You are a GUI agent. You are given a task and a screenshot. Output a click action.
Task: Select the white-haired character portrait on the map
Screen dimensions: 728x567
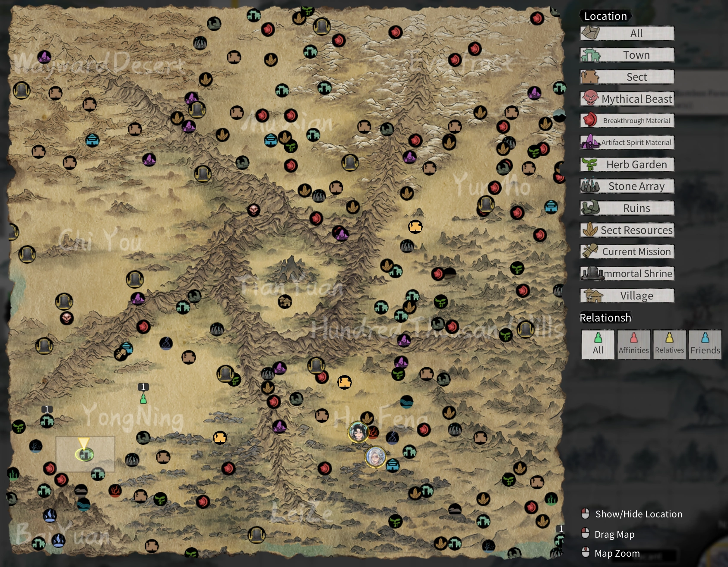375,457
